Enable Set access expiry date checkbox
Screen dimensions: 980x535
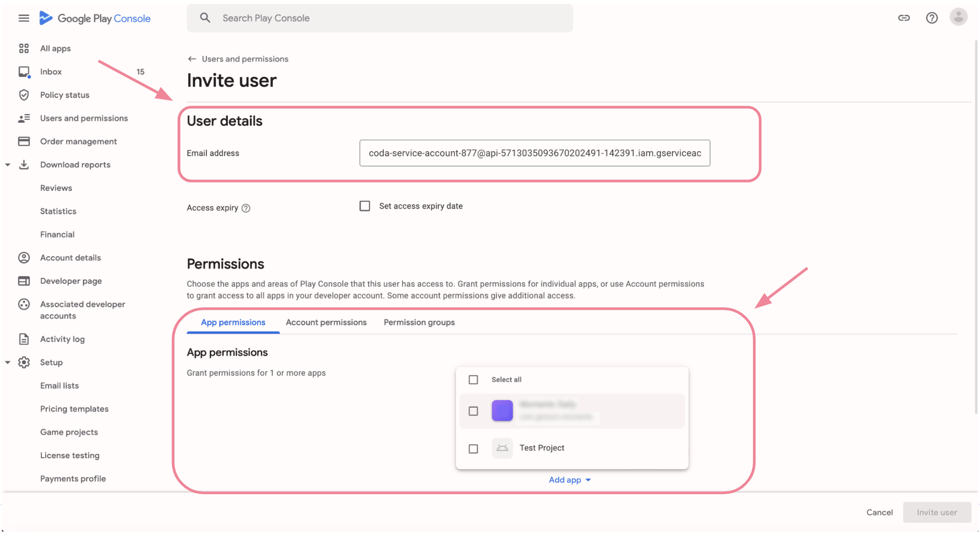365,206
